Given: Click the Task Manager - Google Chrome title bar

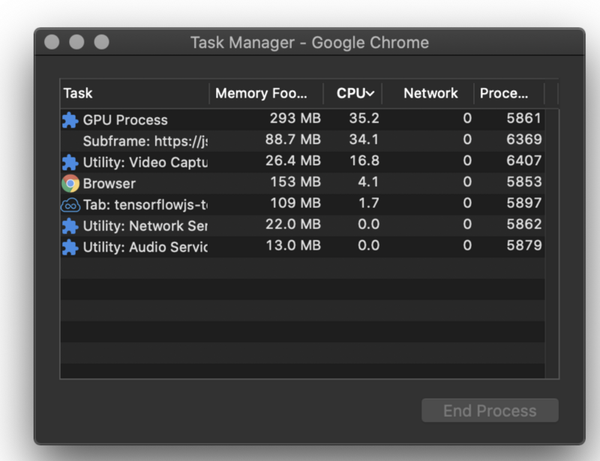Looking at the screenshot, I should click(310, 42).
